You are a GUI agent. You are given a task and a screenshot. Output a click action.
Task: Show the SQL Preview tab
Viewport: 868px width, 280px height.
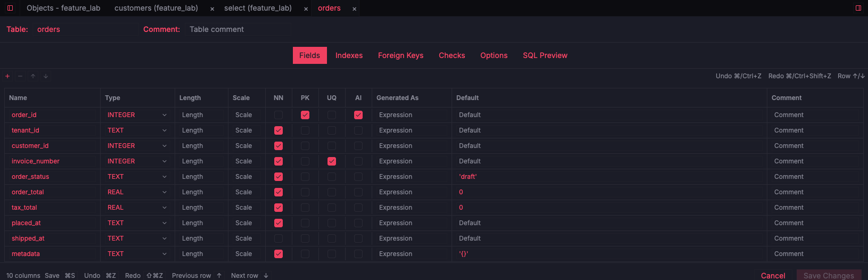pyautogui.click(x=545, y=55)
